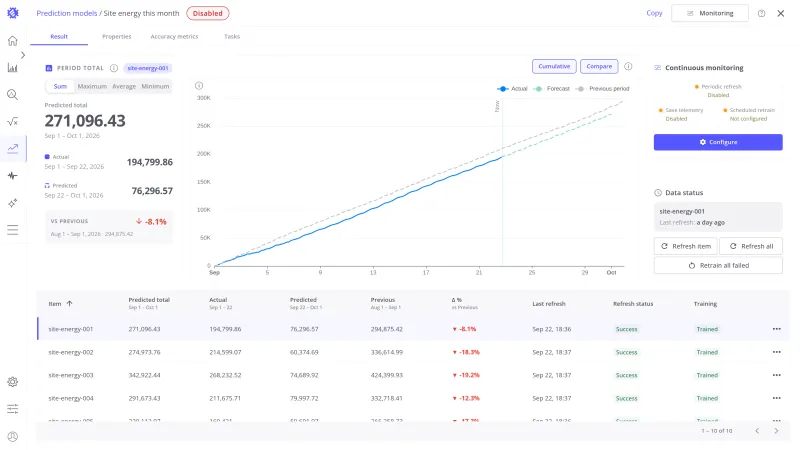Switch to the Accuracy metrics tab
Screen dimensions: 800x450
pyautogui.click(x=174, y=36)
